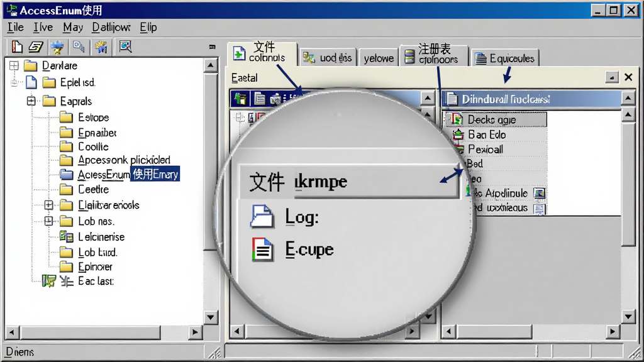Close the Eaetal panel
This screenshot has width=644, height=362.
(628, 77)
